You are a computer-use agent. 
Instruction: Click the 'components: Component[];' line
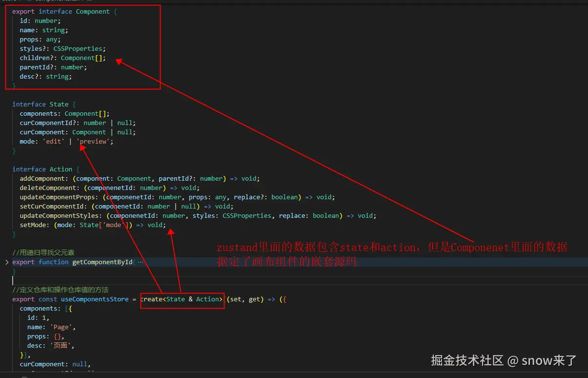coord(65,114)
